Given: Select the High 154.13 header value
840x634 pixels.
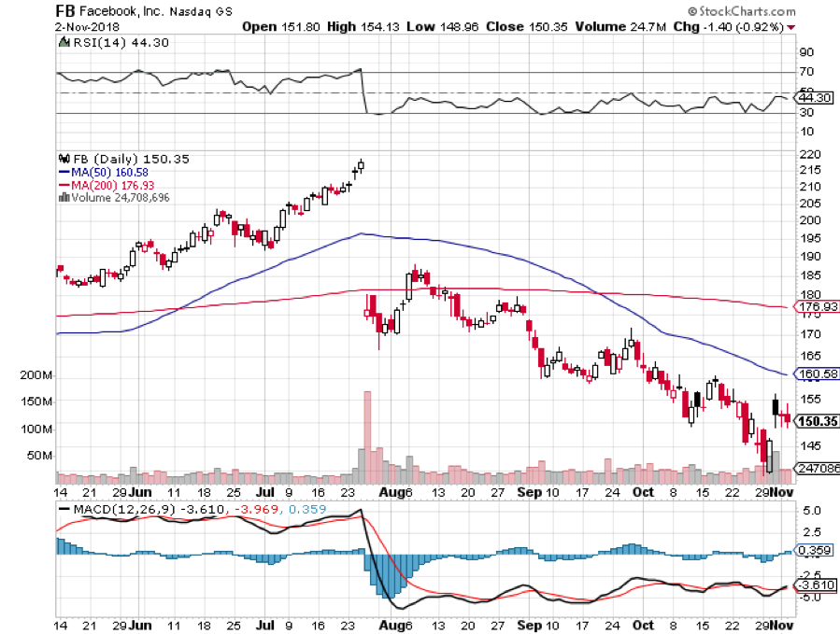Looking at the screenshot, I should [x=363, y=27].
